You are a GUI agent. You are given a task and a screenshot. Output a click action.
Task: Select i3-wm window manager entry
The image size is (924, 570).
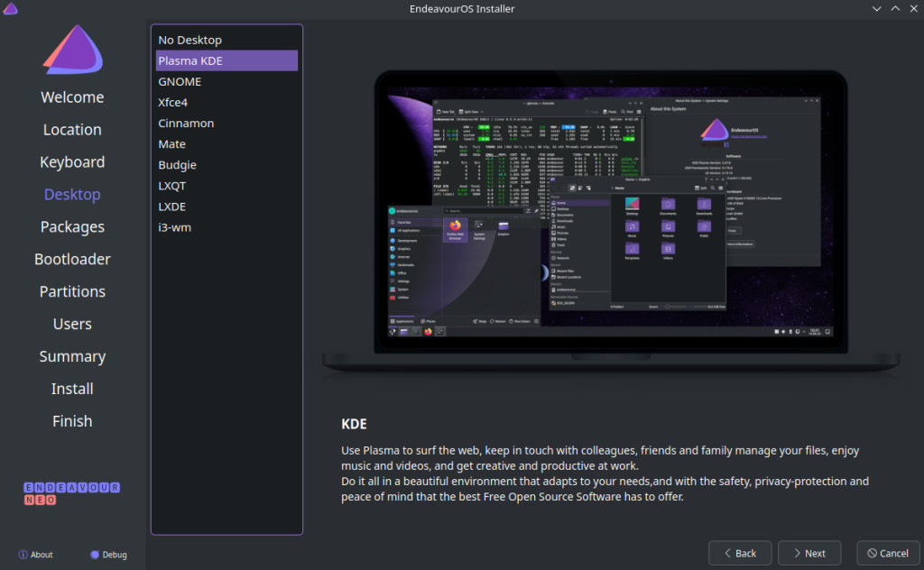tap(226, 227)
